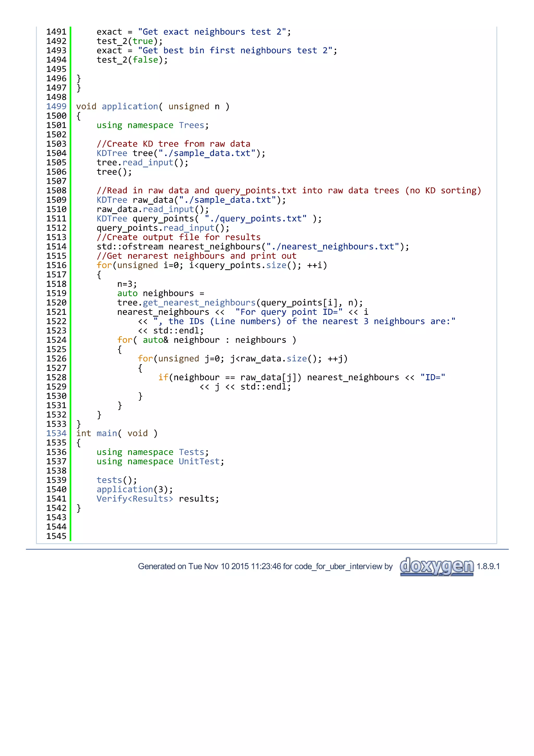Click 'auto neighbours =' on line 1519
Image resolution: width=534 pixels, height=756 pixels.
coord(161,293)
